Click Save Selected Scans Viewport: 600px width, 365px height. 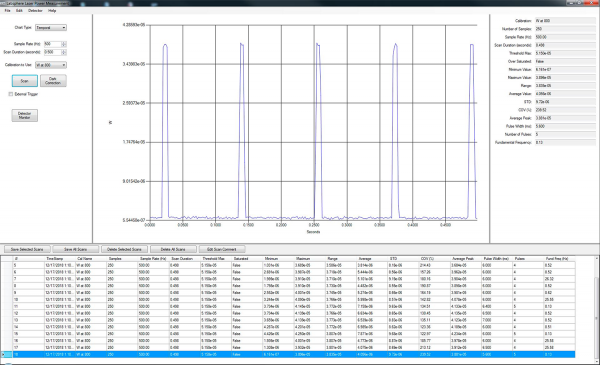27,249
